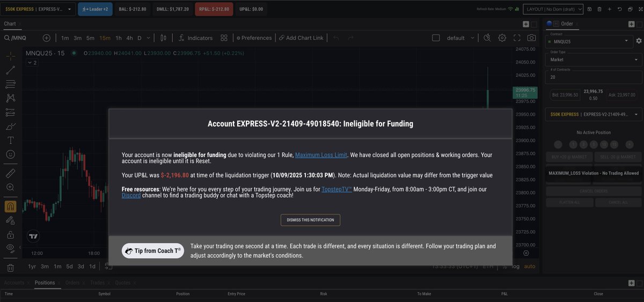This screenshot has height=302, width=644.
Task: Select the trend line drawing tool
Action: pyautogui.click(x=10, y=70)
